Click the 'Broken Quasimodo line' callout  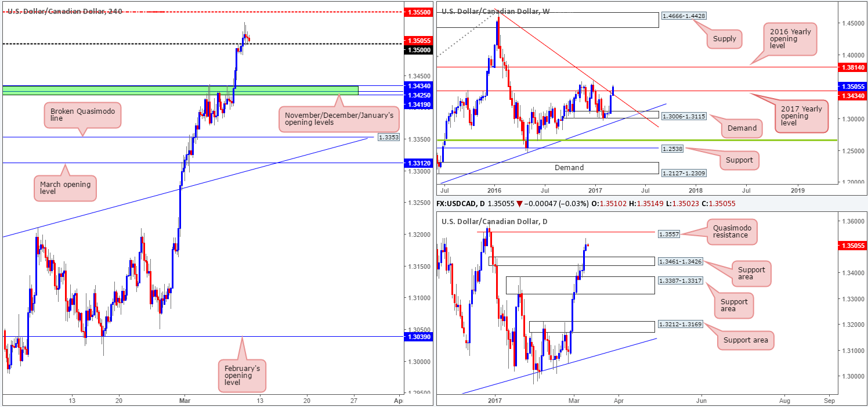[x=82, y=115]
